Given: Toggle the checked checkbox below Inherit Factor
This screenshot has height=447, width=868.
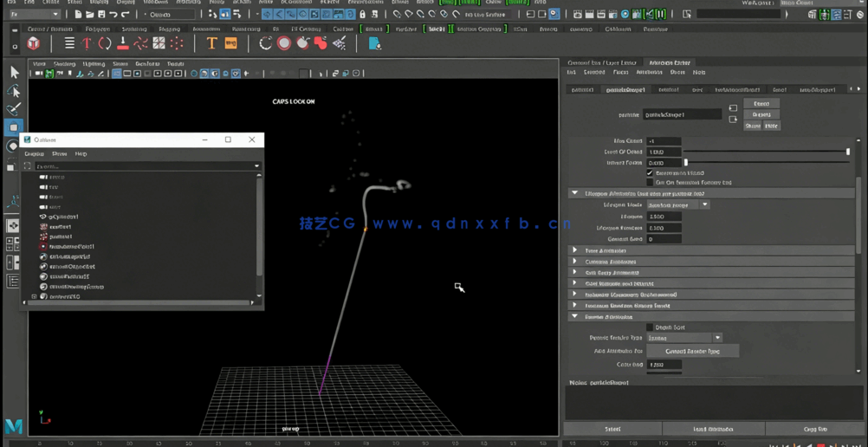Looking at the screenshot, I should (x=650, y=173).
